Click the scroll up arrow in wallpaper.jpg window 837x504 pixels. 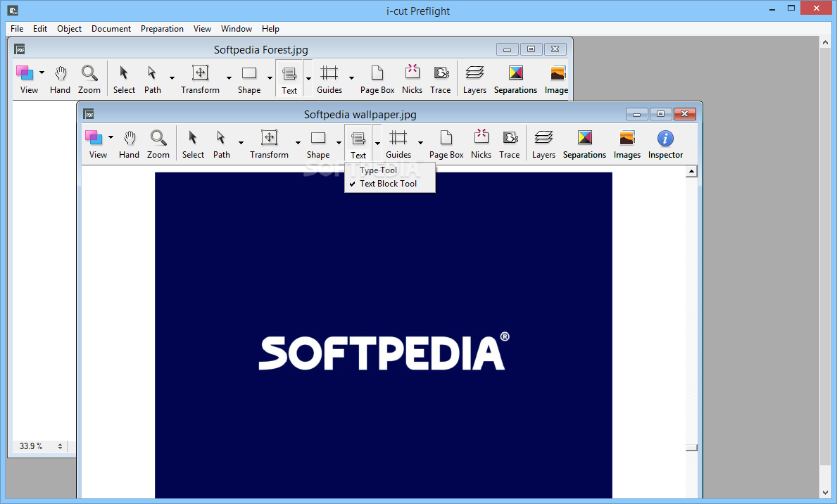[691, 171]
